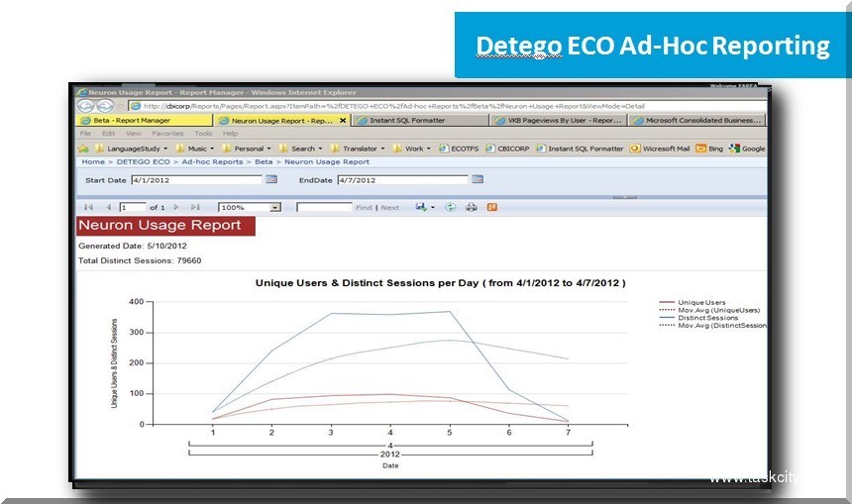This screenshot has width=852, height=504.
Task: Click the Ad-hoc Reports breadcrumb link
Action: 212,161
